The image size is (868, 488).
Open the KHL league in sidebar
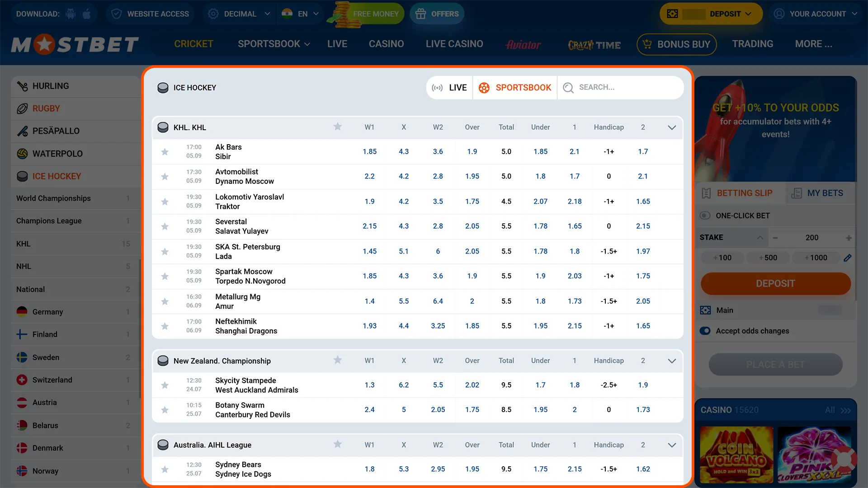[x=75, y=244]
